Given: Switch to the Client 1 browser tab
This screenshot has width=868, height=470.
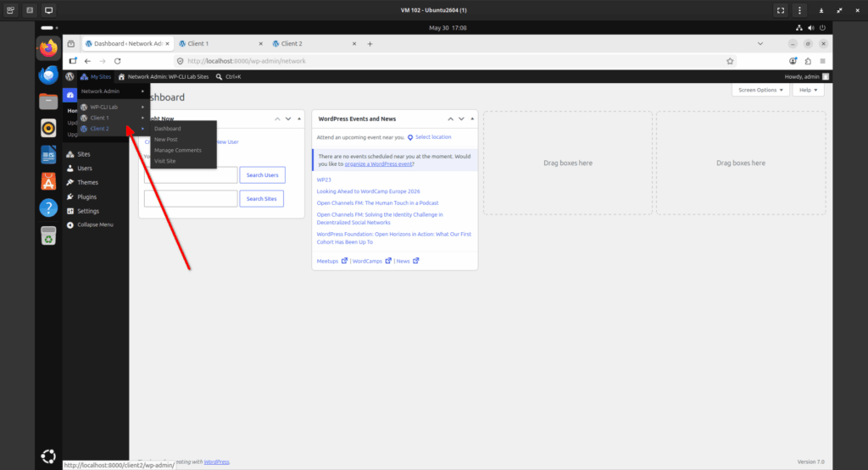Looking at the screenshot, I should pyautogui.click(x=221, y=44).
